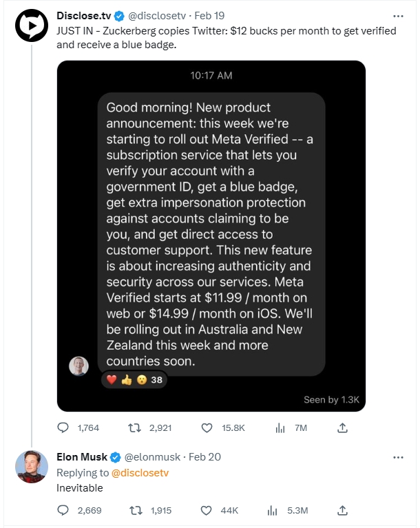Image resolution: width=420 pixels, height=528 pixels.
Task: Share the Disclose.tv tweet
Action: click(x=342, y=427)
